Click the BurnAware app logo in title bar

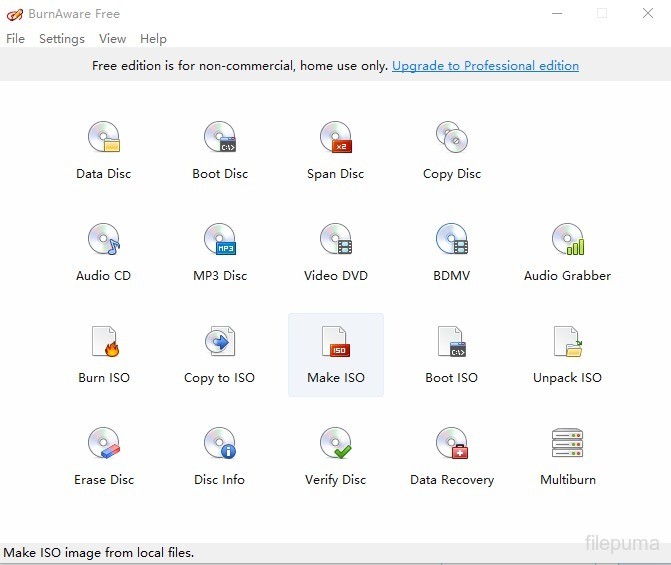pyautogui.click(x=15, y=14)
